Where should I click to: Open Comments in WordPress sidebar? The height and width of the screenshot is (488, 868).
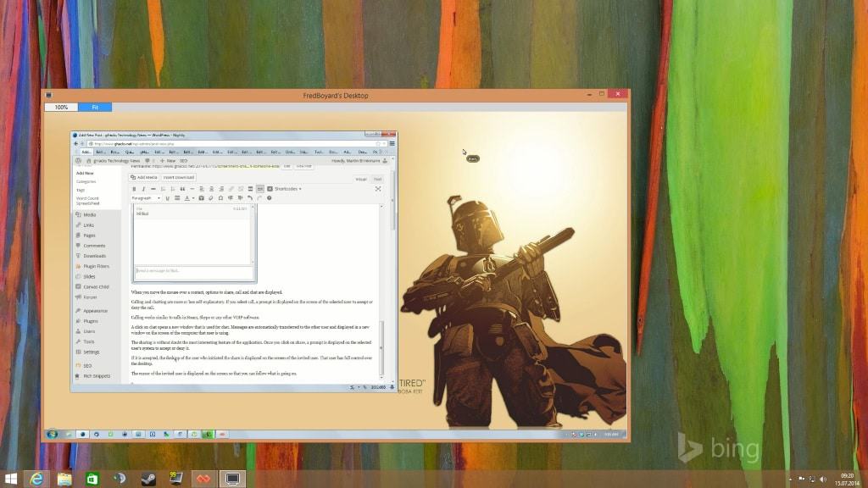click(x=94, y=246)
